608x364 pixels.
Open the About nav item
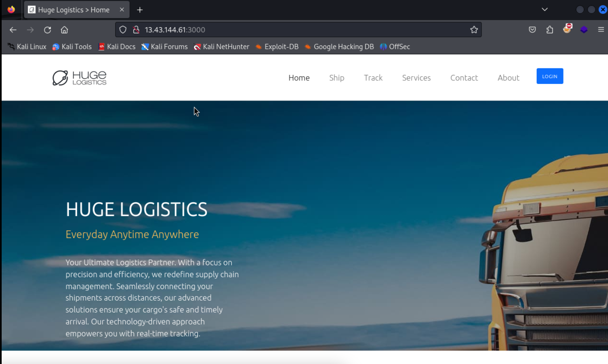pos(508,77)
